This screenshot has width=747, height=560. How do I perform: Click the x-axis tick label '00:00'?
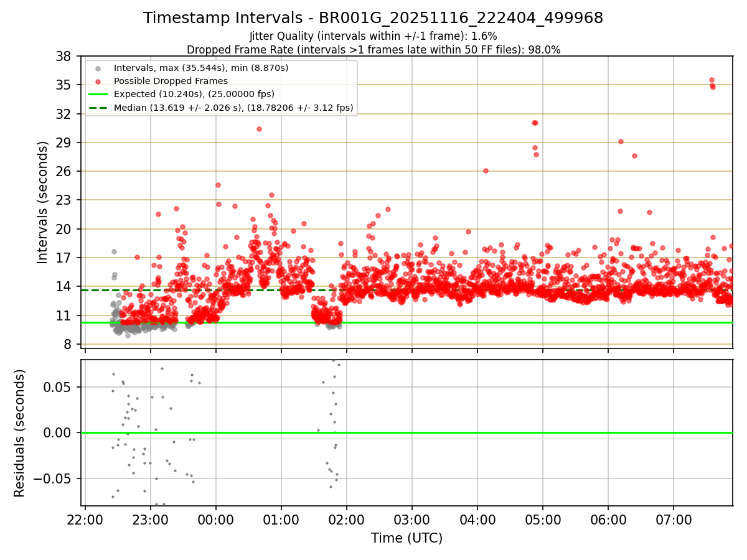point(216,519)
